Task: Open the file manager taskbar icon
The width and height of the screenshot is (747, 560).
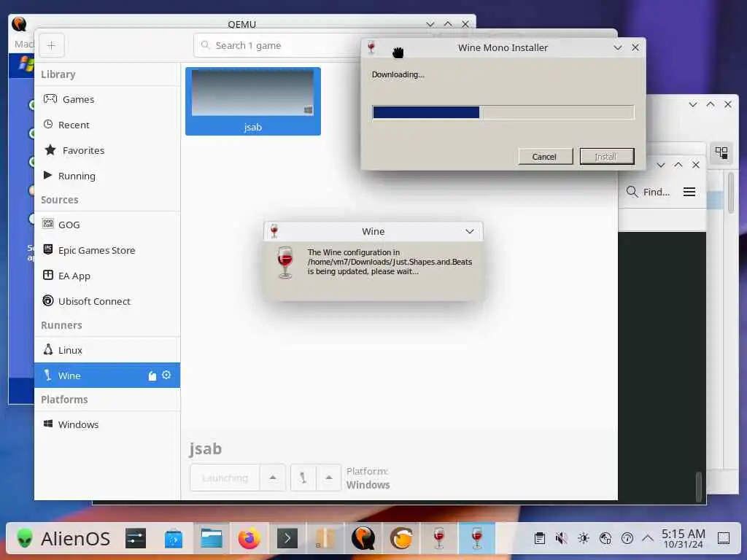Action: tap(212, 539)
